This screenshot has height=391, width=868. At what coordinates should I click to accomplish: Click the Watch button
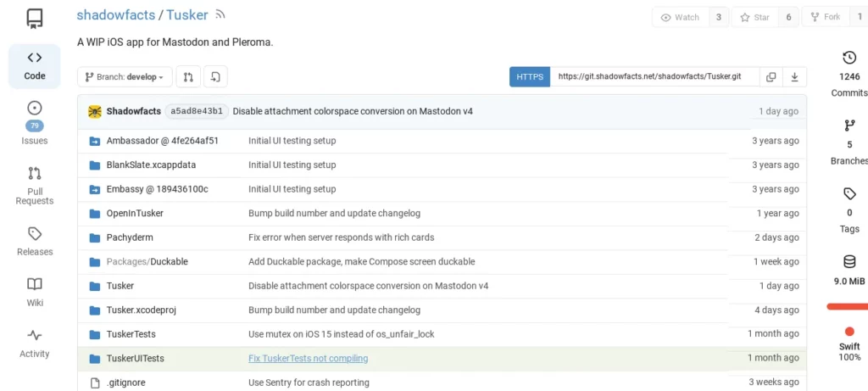click(x=681, y=17)
